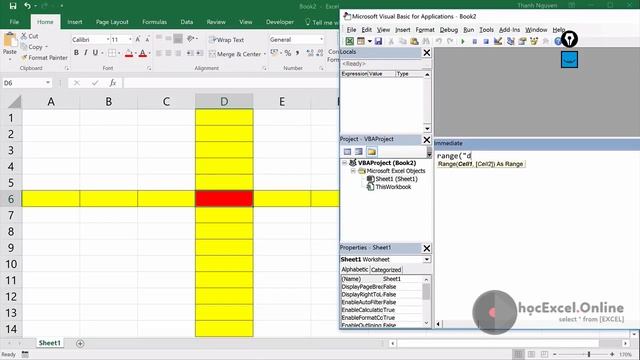
Task: Open the font size 11 dropdown
Action: point(130,40)
